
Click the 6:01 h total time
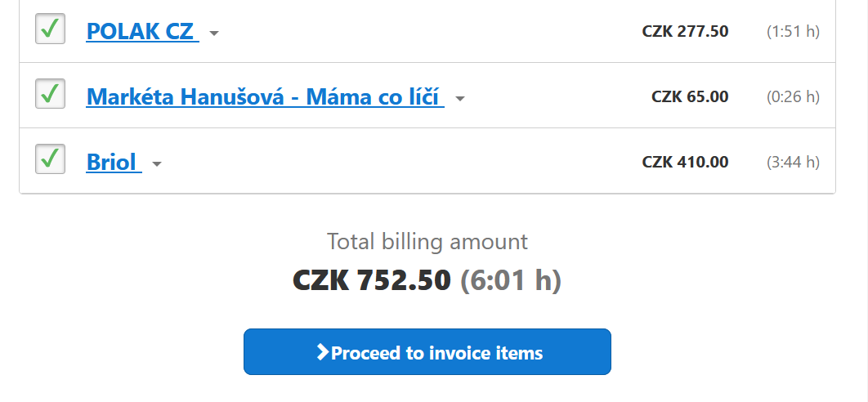click(x=511, y=280)
